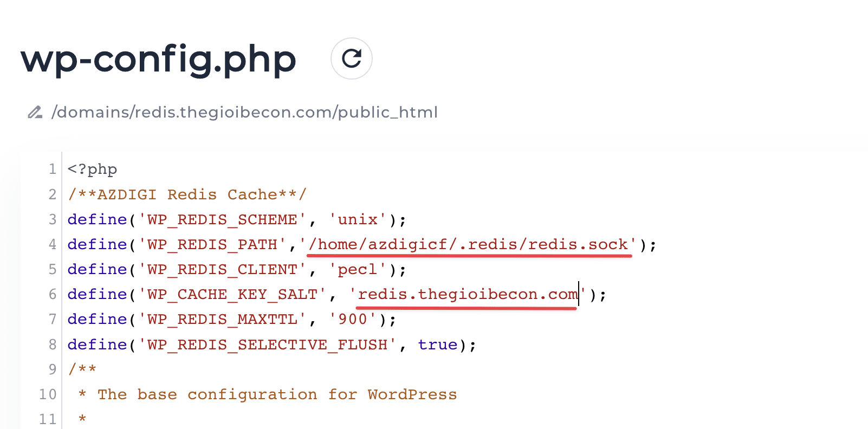Click the 'pecl' value on line 5
This screenshot has width=868, height=429.
click(358, 269)
